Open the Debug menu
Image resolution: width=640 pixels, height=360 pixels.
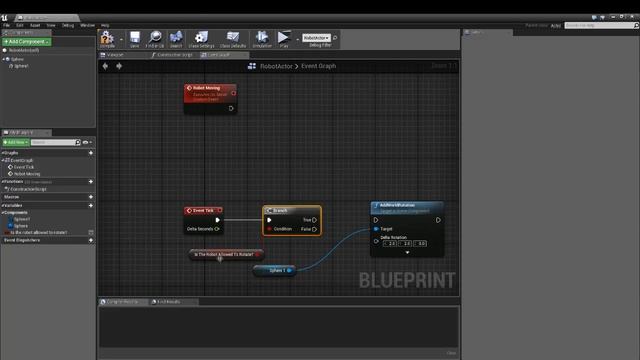pos(68,25)
